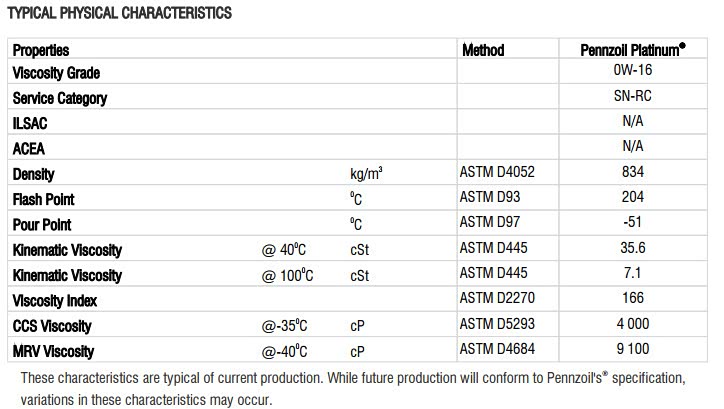Click the '@ 100°C' temperature condition
Screen dimensions: 724x409
click(288, 275)
